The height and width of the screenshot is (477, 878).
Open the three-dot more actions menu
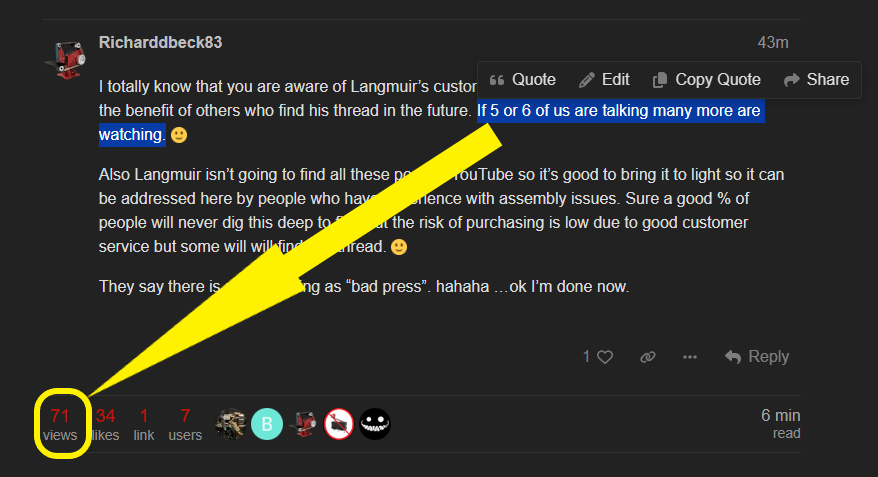tap(690, 357)
